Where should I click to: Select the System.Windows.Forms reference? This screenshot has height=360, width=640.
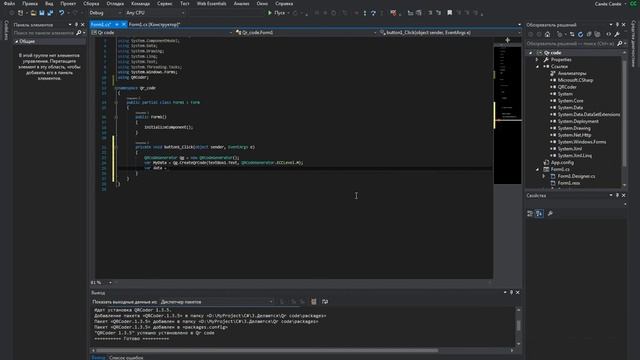(x=582, y=142)
